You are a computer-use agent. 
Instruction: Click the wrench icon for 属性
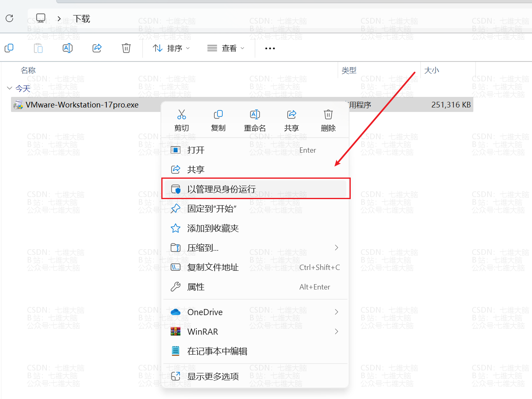pyautogui.click(x=176, y=287)
